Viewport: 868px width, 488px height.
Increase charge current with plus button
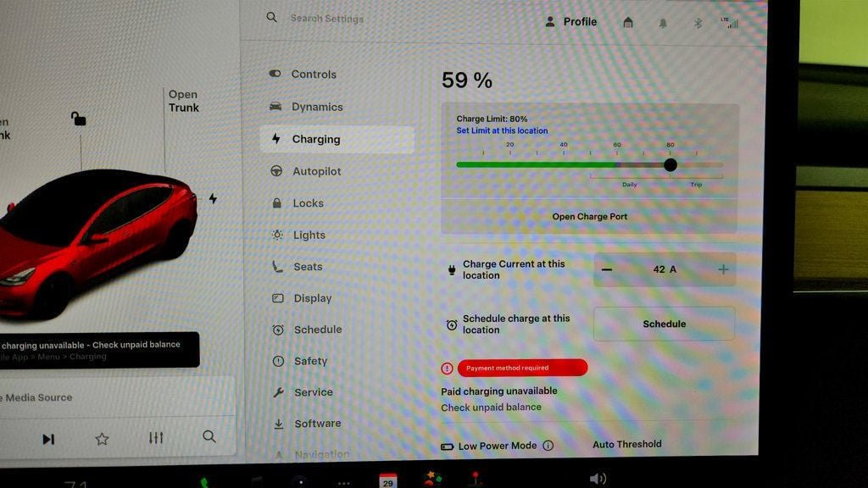pyautogui.click(x=723, y=269)
